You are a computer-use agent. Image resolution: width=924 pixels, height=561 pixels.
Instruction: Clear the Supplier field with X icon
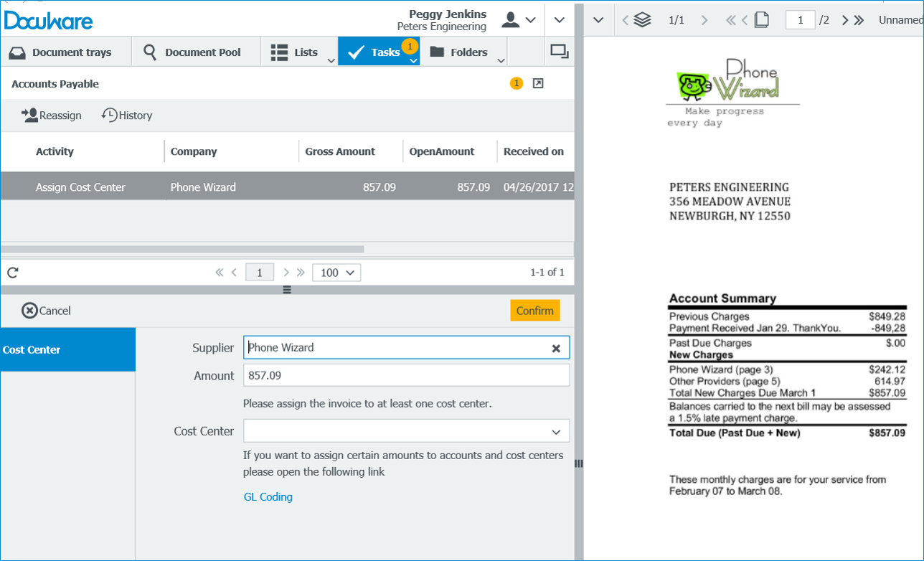point(556,348)
